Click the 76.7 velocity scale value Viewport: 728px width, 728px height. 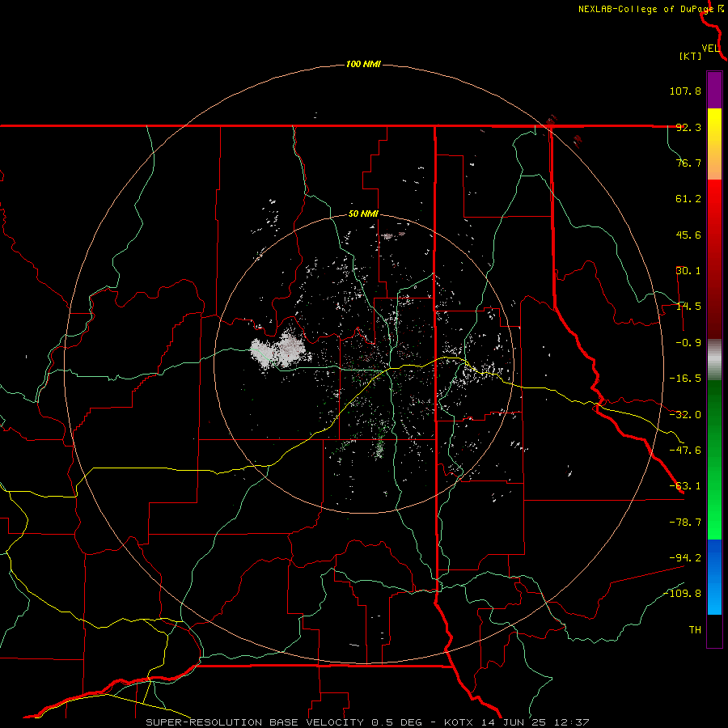[688, 163]
